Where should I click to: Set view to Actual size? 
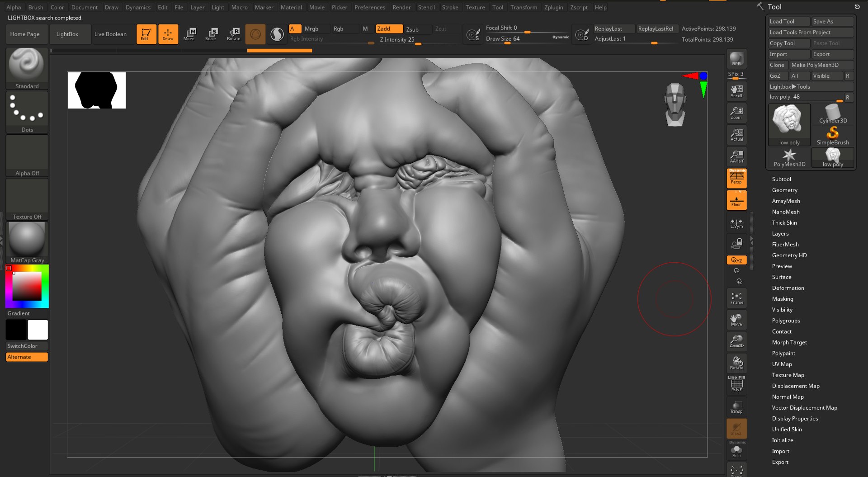pyautogui.click(x=736, y=135)
